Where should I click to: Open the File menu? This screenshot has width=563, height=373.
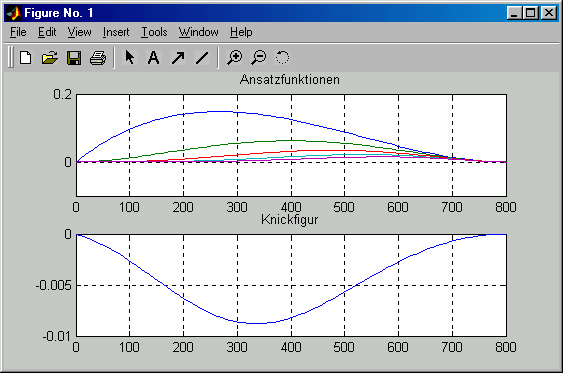[x=18, y=32]
